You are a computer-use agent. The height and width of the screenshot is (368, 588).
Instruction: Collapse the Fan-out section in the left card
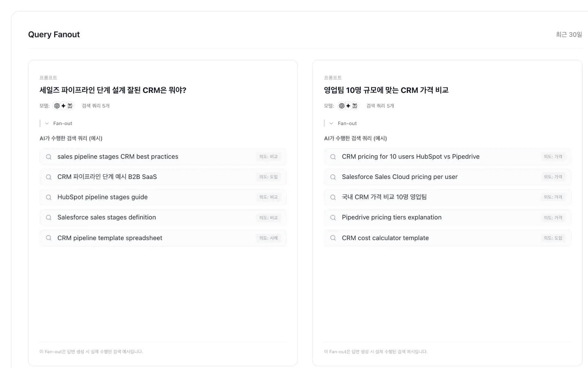(47, 124)
